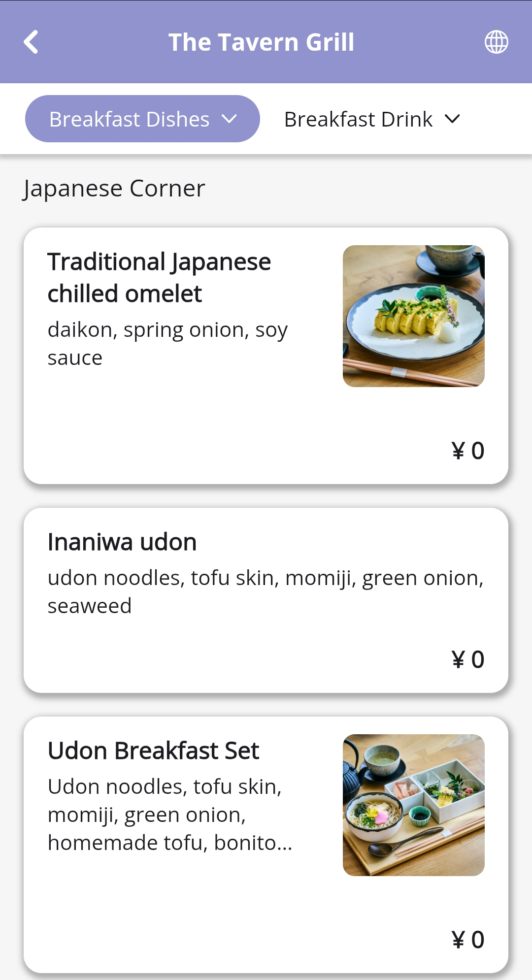View the Udon Breakfast Set photo
Screen dimensions: 532x980
(x=413, y=805)
